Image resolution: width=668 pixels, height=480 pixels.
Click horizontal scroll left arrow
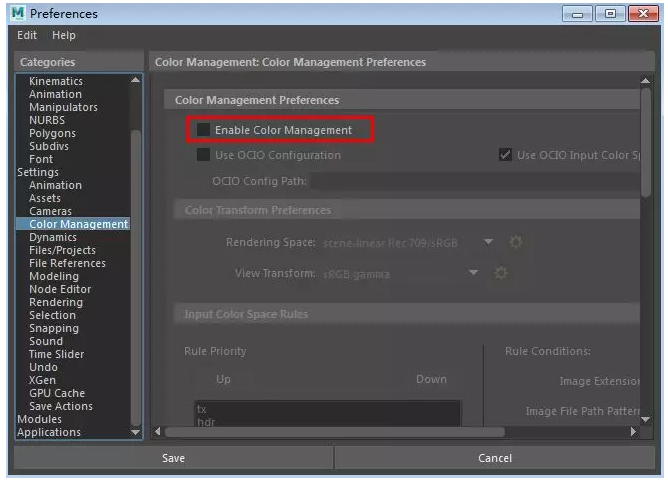tap(158, 431)
